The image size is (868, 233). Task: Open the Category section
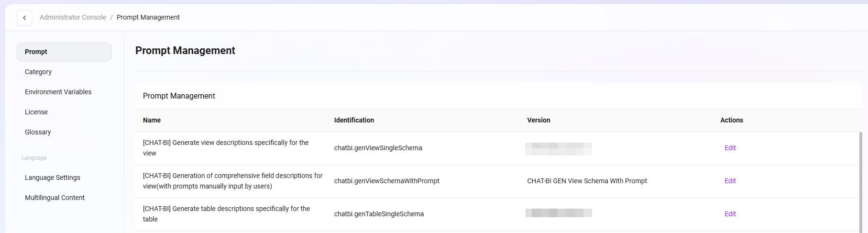[x=38, y=72]
